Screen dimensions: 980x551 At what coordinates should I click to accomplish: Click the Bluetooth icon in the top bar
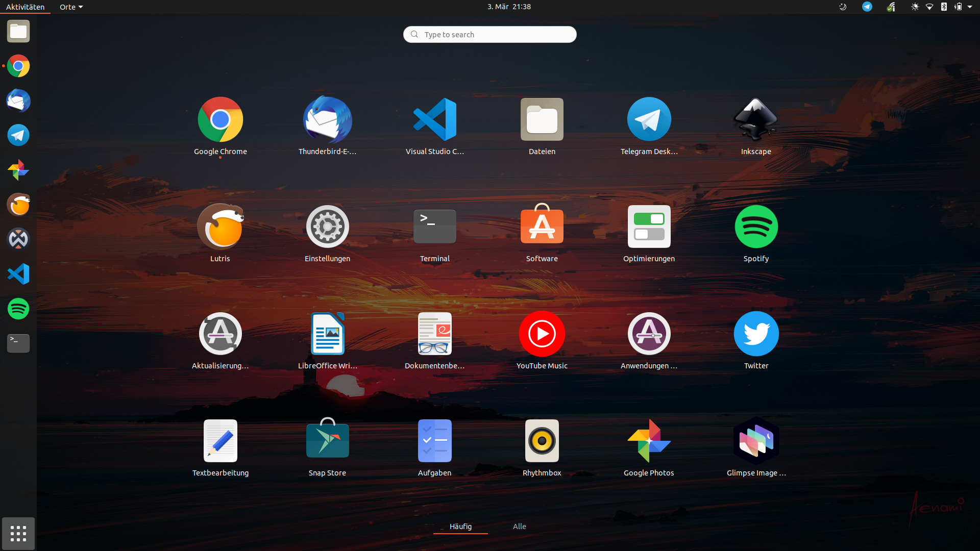[944, 7]
